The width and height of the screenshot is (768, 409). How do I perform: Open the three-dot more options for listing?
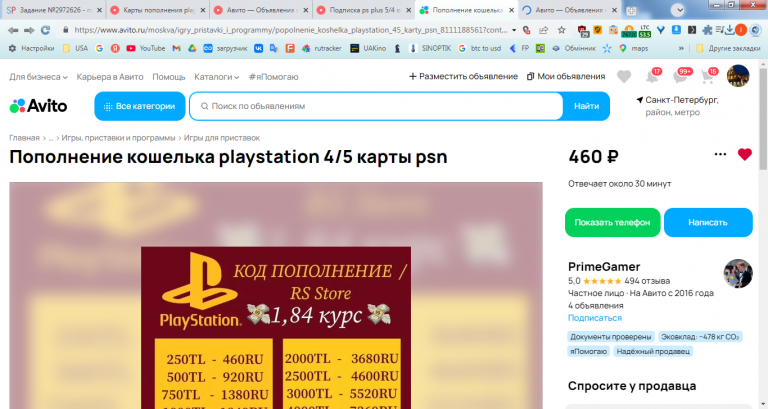click(x=720, y=154)
